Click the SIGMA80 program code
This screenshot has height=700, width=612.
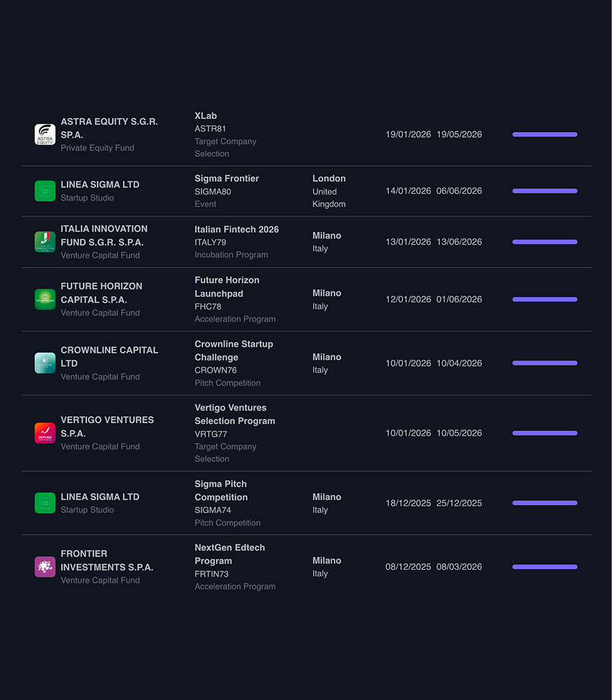coord(213,192)
